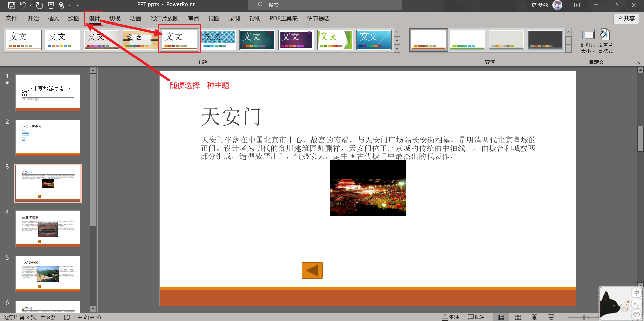Click the search box in the title bar
This screenshot has width=644, height=321.
[325, 5]
